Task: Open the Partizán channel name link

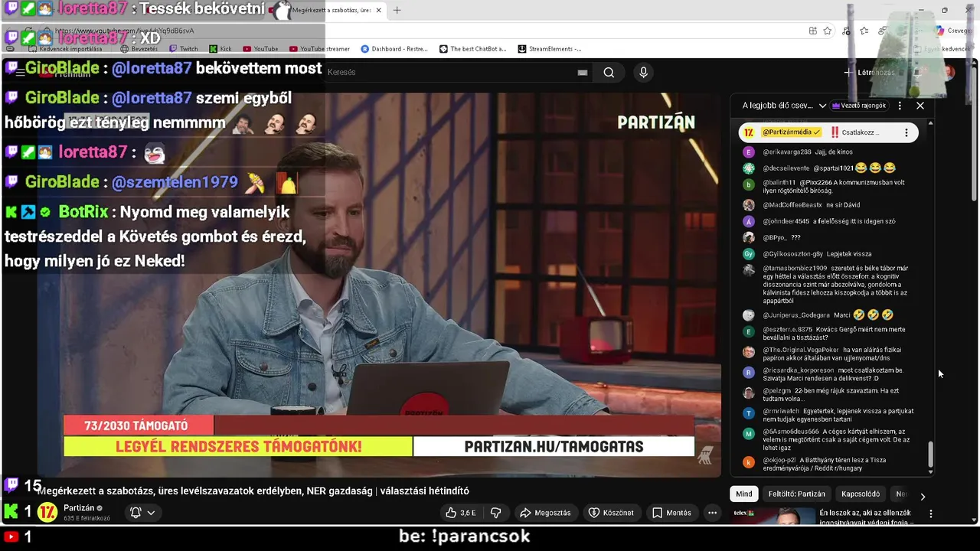Action: 79,508
